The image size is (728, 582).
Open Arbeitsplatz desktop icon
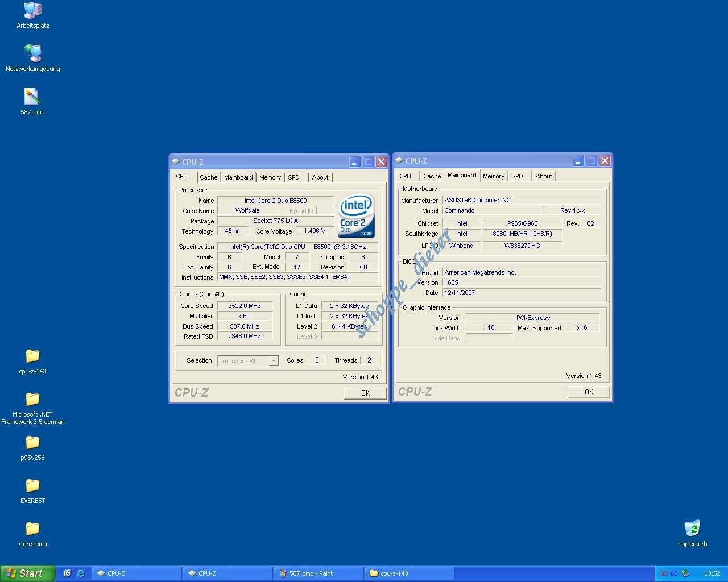[x=32, y=15]
